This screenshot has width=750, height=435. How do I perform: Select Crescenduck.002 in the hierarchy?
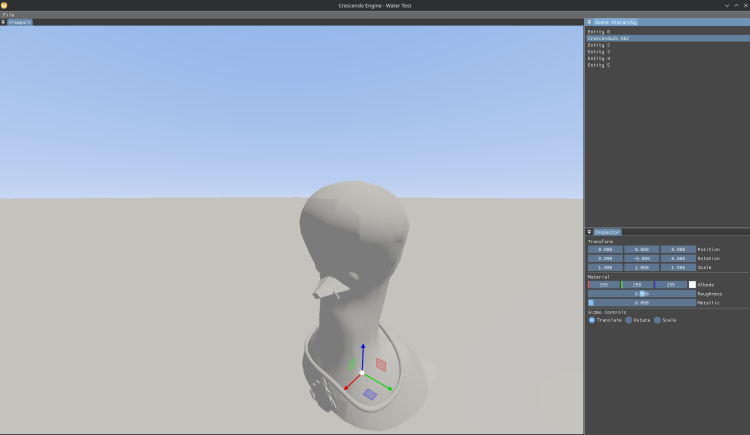[668, 38]
